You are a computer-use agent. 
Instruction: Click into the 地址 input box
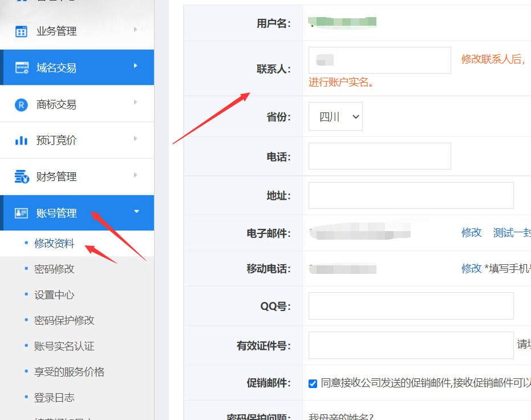(x=411, y=196)
